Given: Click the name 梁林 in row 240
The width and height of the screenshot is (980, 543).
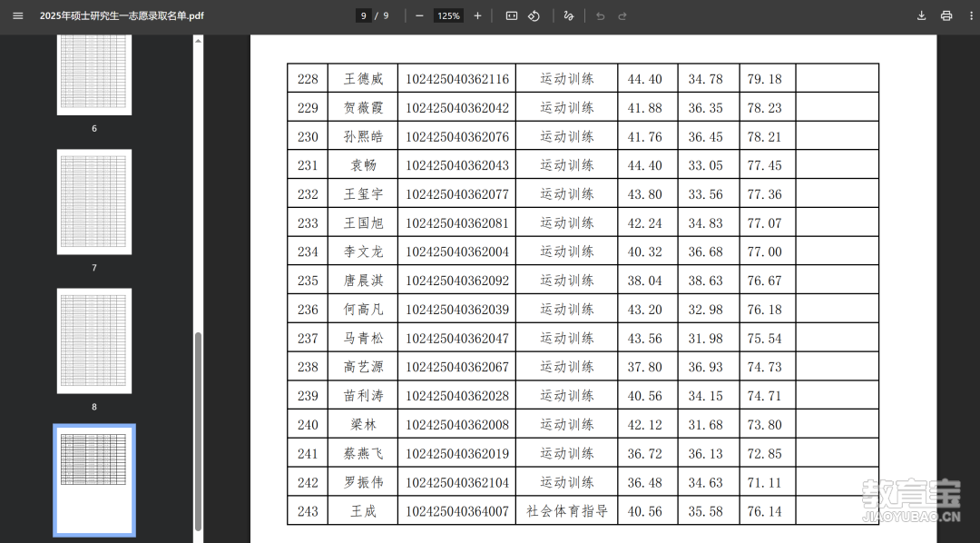Looking at the screenshot, I should click(x=363, y=424).
